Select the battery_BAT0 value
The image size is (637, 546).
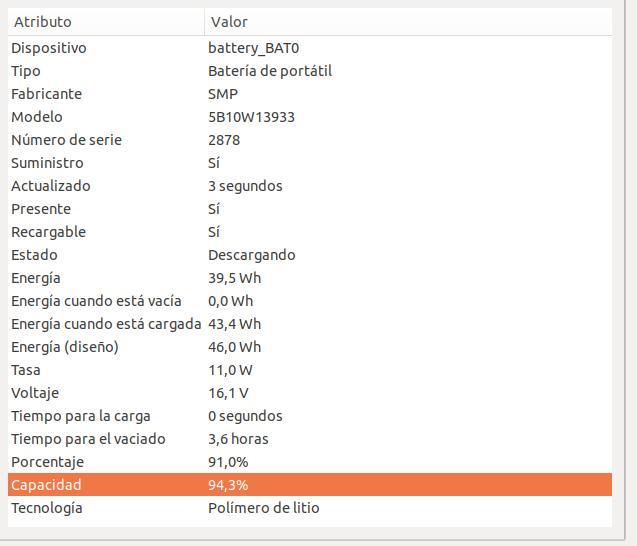(254, 48)
